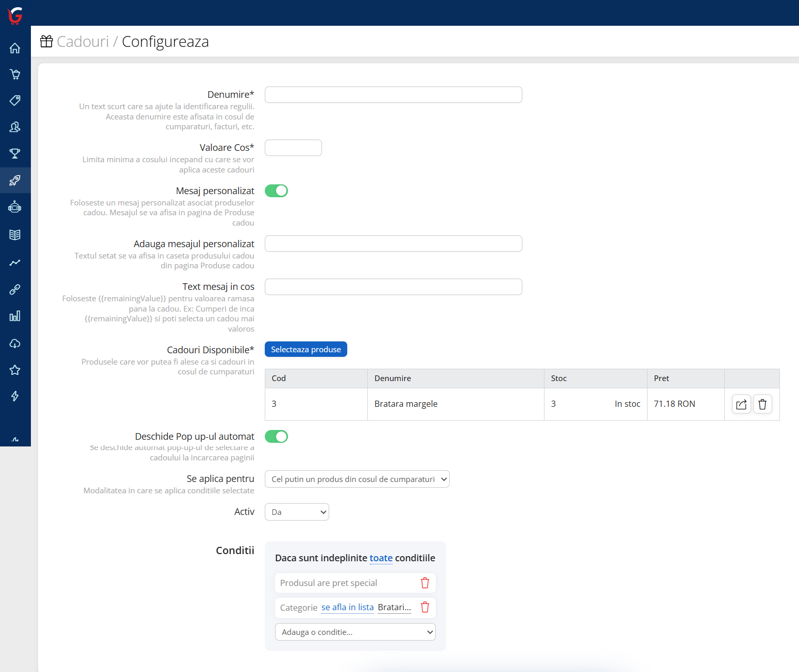The height and width of the screenshot is (672, 799).
Task: Toggle the Deschide Pop up-ul automat switch
Action: [x=276, y=437]
